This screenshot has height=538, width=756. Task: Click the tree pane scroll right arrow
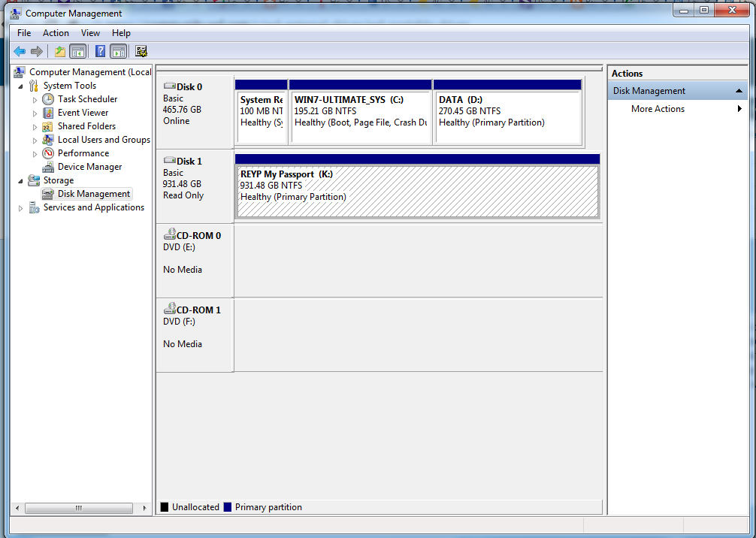[144, 508]
